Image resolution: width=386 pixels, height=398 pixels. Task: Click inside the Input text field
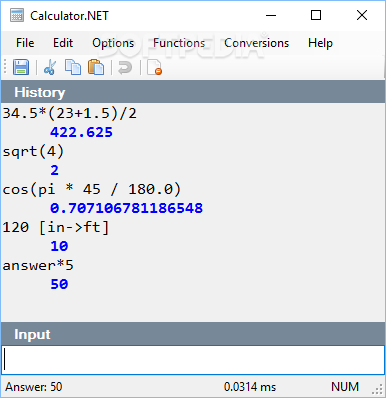coord(193,360)
